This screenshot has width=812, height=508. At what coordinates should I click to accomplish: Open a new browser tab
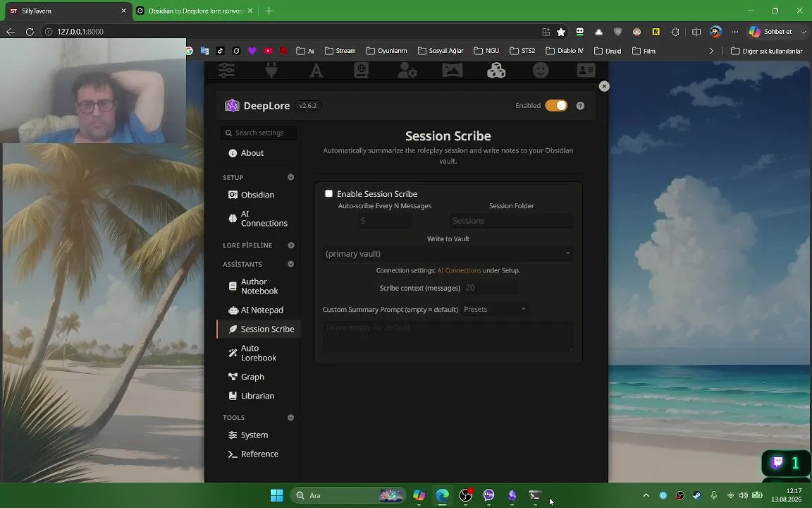[x=269, y=11]
